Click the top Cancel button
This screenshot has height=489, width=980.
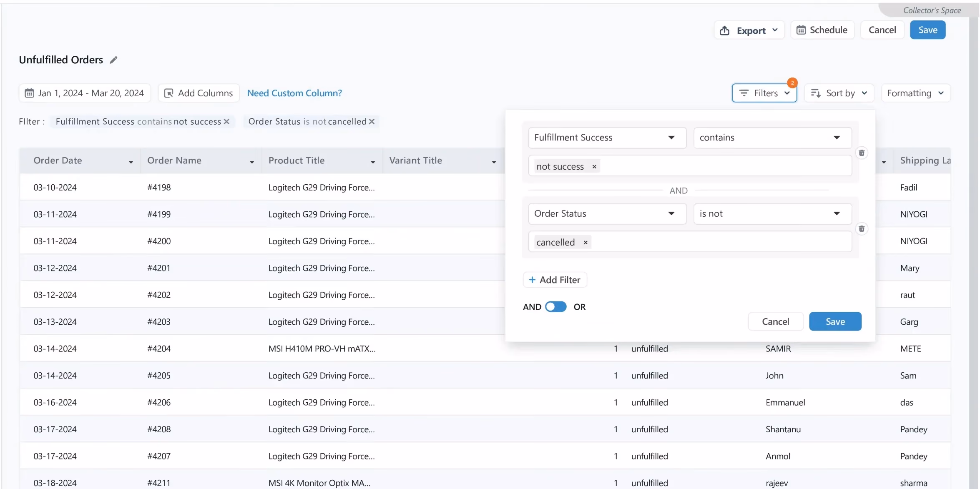click(882, 30)
